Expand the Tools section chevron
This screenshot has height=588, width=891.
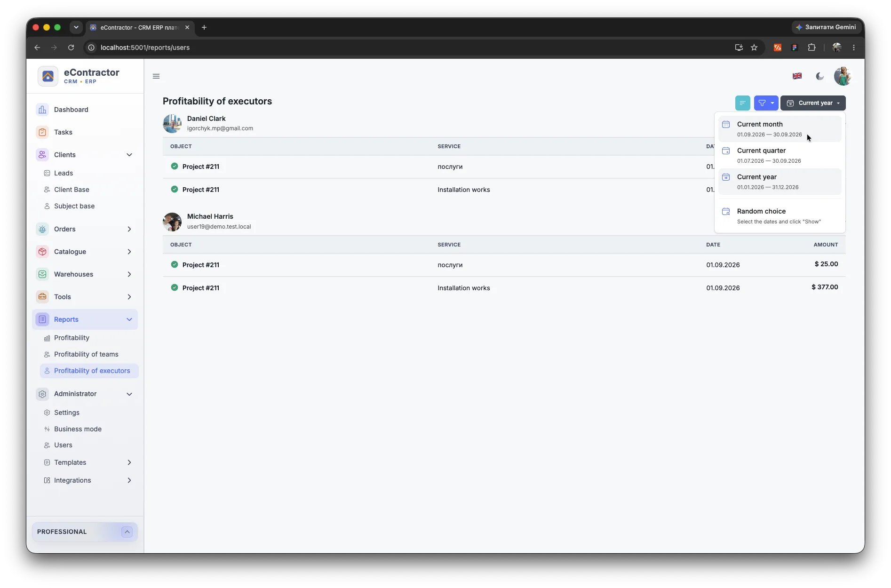pyautogui.click(x=129, y=297)
